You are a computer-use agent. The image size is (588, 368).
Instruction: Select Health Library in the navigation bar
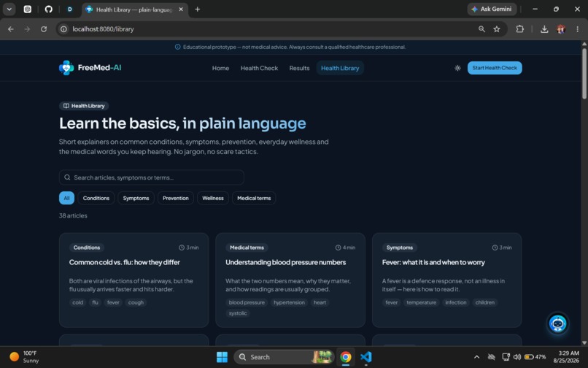point(340,68)
